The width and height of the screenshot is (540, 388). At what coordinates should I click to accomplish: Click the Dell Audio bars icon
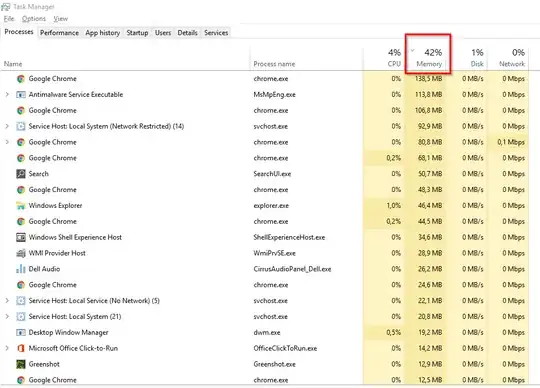click(21, 269)
